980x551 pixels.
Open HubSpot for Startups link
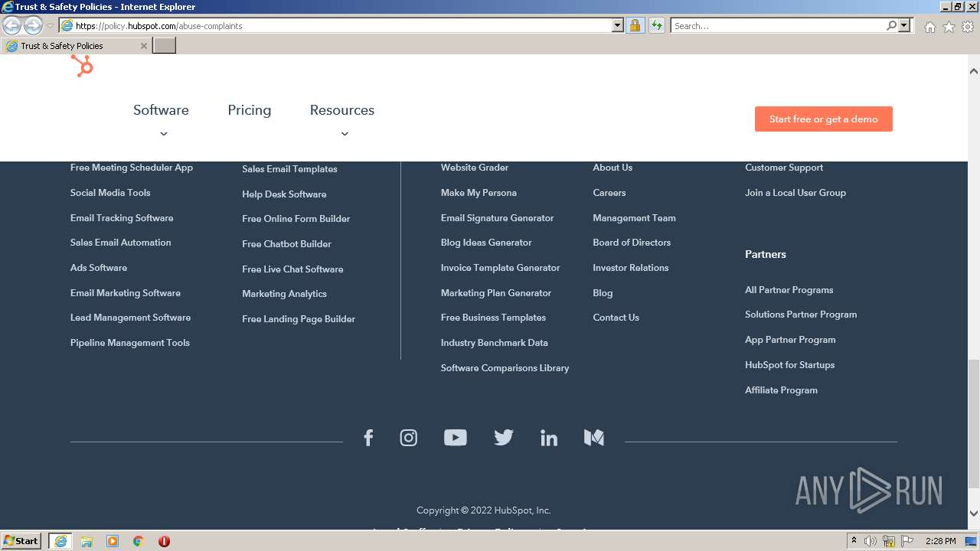point(789,365)
